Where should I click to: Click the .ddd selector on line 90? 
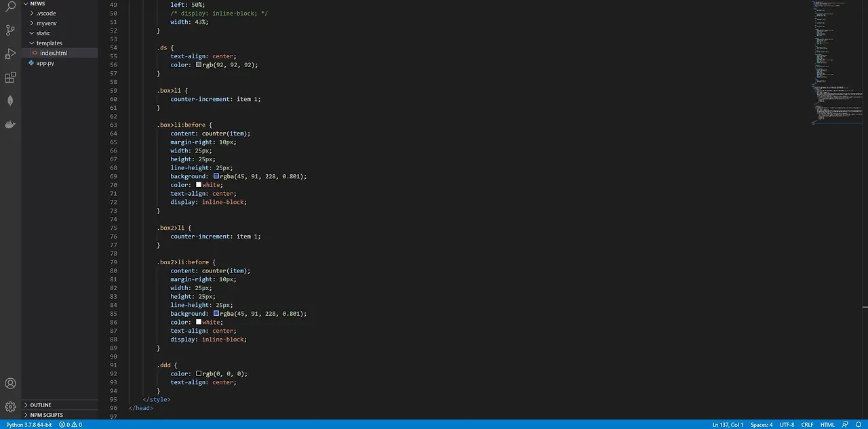pyautogui.click(x=164, y=365)
